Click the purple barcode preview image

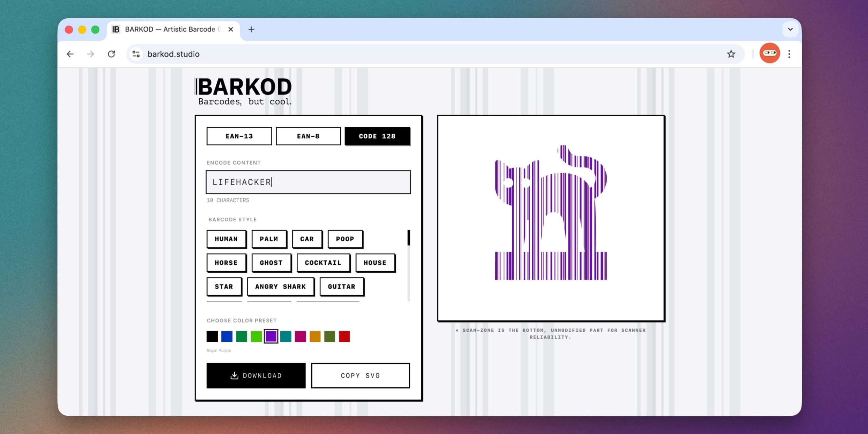[x=551, y=212]
